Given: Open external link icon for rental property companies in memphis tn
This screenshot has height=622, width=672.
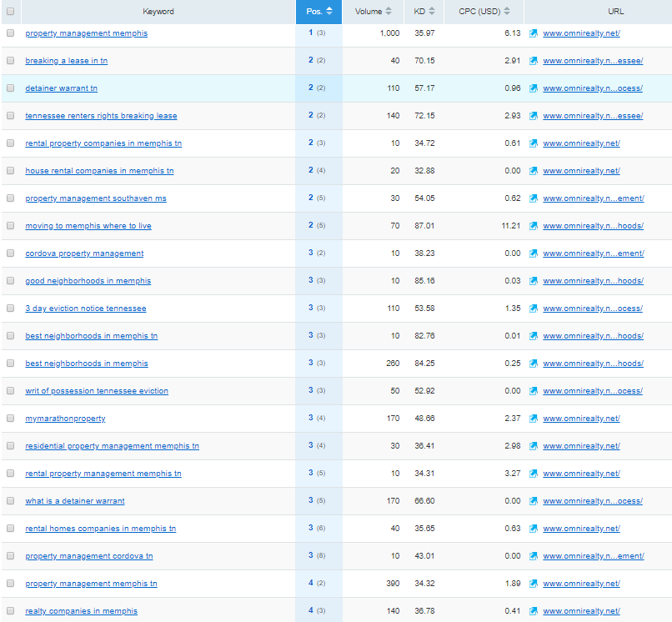Looking at the screenshot, I should 533,143.
